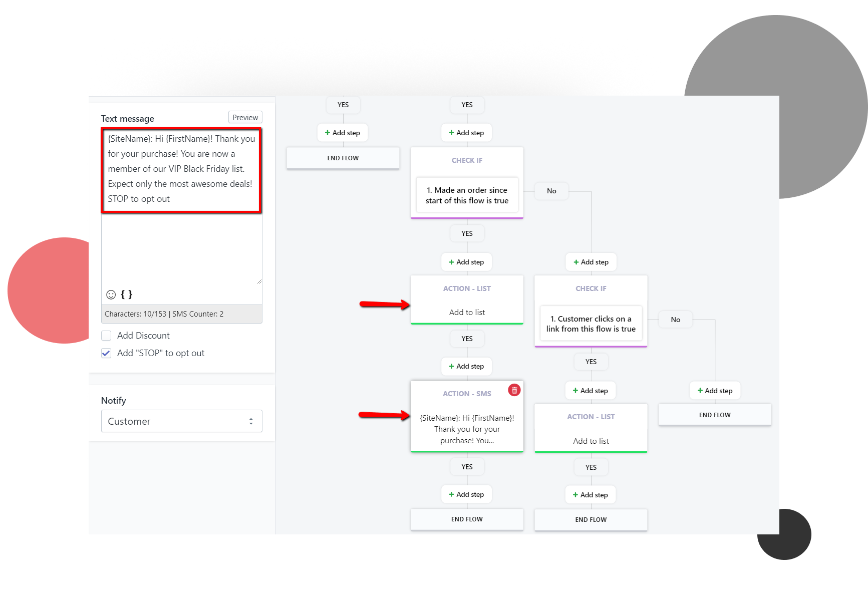Click the emoji picker smiley icon
The height and width of the screenshot is (592, 868).
(x=111, y=294)
